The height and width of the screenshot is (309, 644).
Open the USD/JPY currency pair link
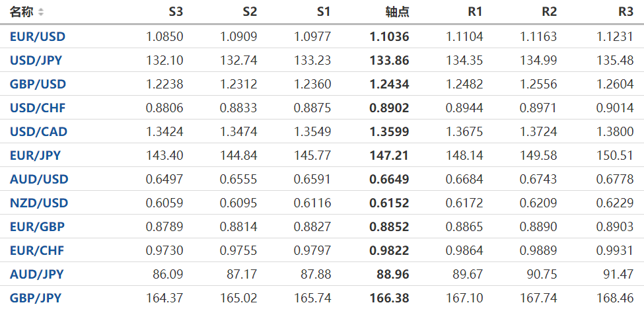coord(36,61)
